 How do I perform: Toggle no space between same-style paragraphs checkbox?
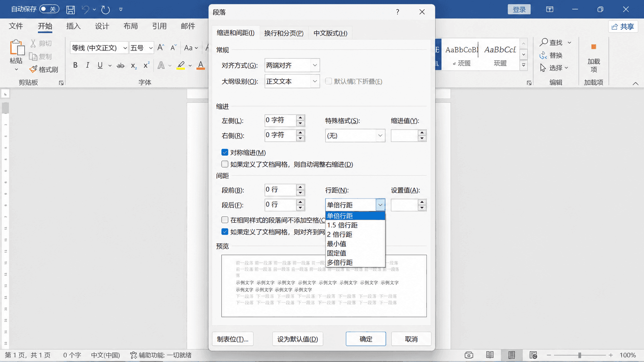pyautogui.click(x=225, y=220)
